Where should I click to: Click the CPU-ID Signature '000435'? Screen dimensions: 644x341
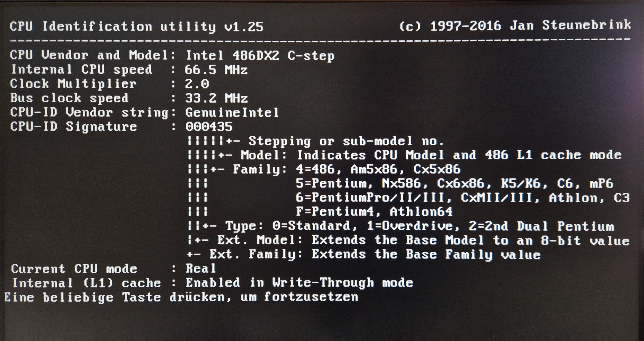pyautogui.click(x=209, y=127)
